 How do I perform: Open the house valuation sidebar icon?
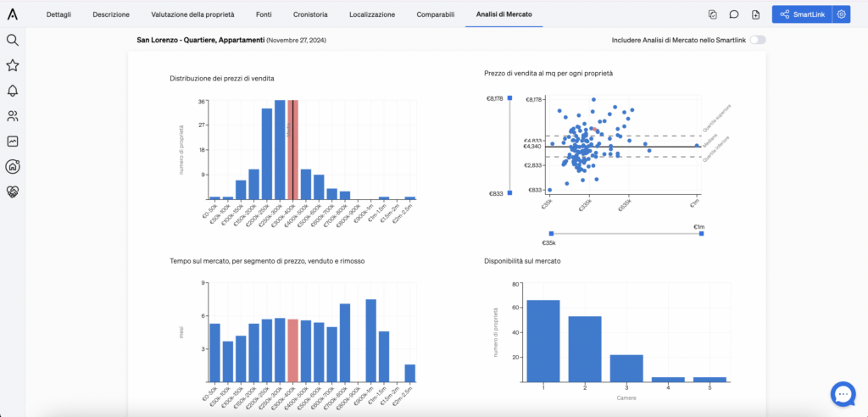[x=12, y=166]
